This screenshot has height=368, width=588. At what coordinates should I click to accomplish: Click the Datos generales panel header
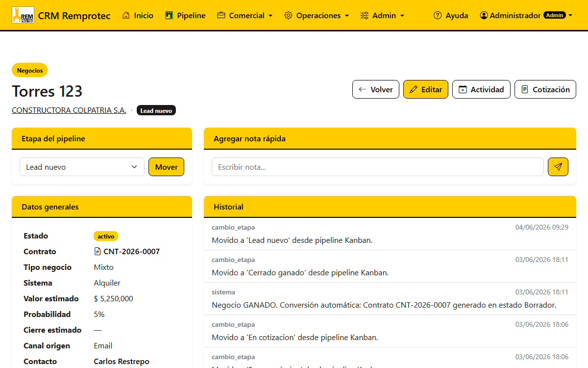(102, 207)
